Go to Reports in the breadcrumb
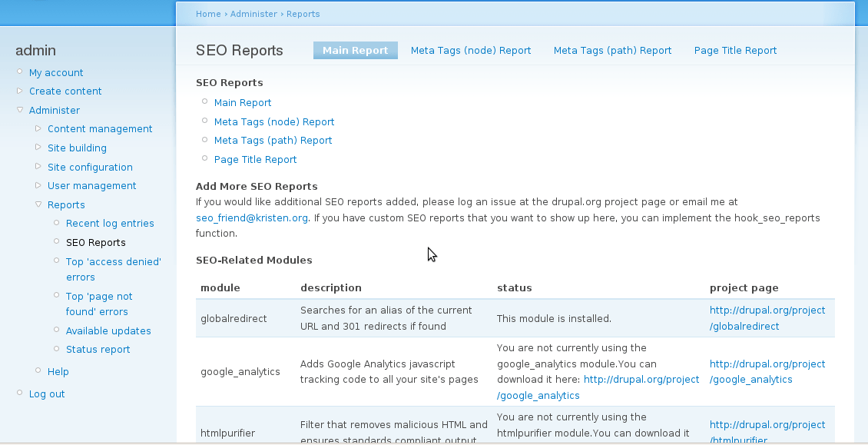Image resolution: width=868 pixels, height=445 pixels. tap(303, 14)
